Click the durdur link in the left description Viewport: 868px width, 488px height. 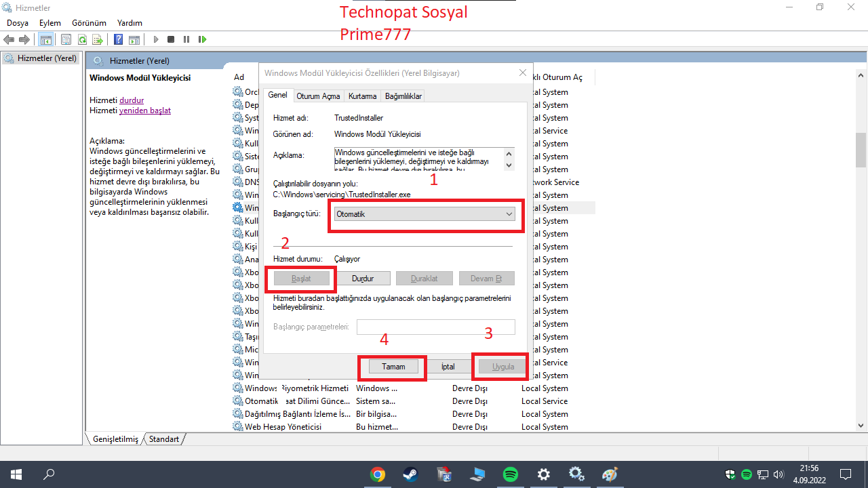tap(132, 100)
